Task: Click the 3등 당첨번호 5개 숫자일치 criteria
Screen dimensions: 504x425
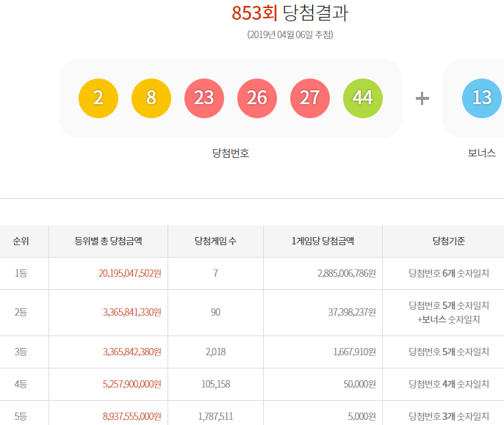Action: point(449,352)
